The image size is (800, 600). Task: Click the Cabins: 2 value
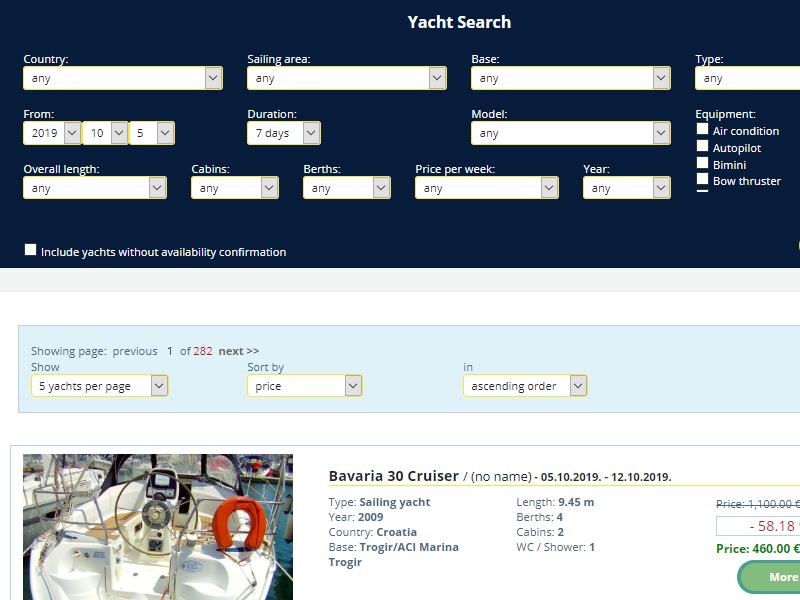pos(561,532)
